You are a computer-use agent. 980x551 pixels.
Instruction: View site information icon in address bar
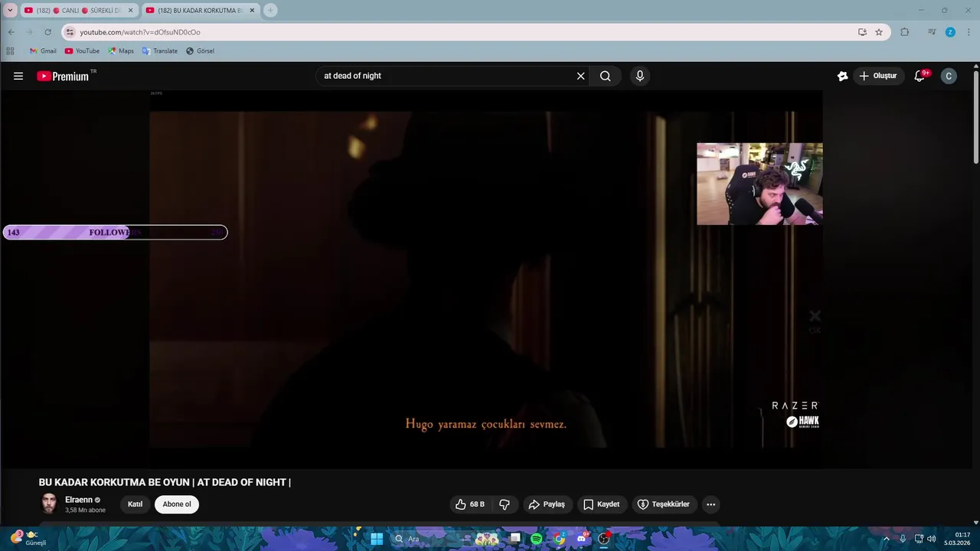[x=70, y=32]
